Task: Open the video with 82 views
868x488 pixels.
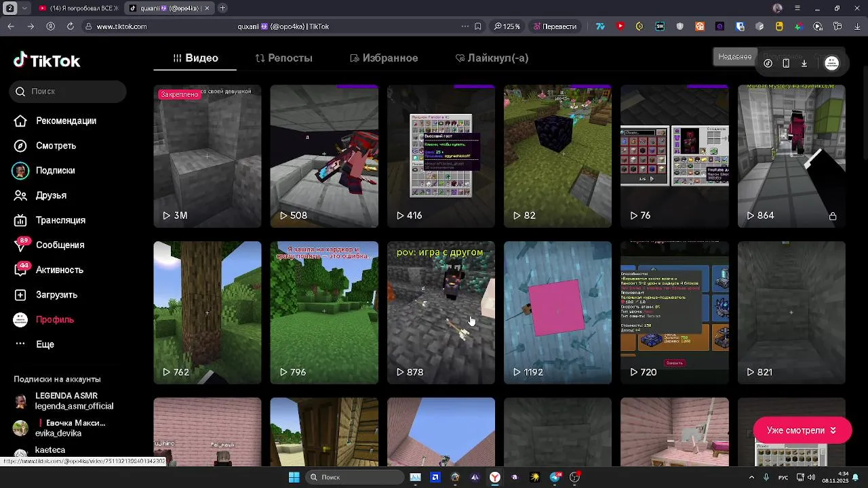Action: pos(557,156)
